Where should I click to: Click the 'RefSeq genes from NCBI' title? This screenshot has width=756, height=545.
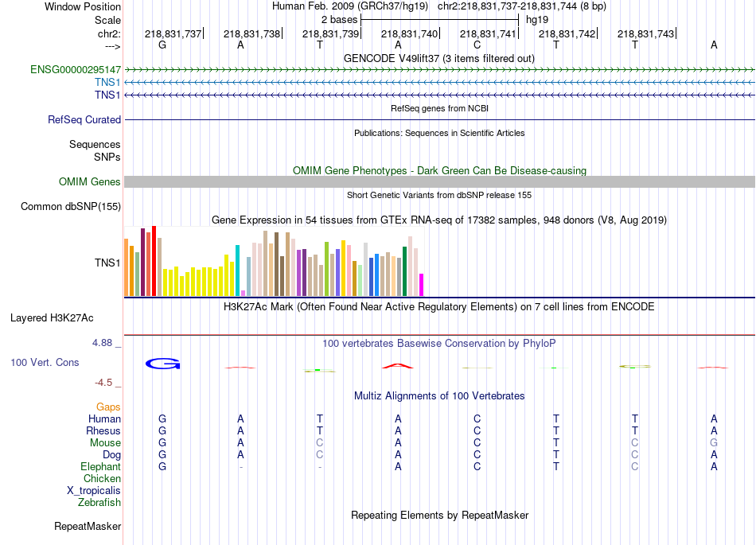pyautogui.click(x=439, y=108)
